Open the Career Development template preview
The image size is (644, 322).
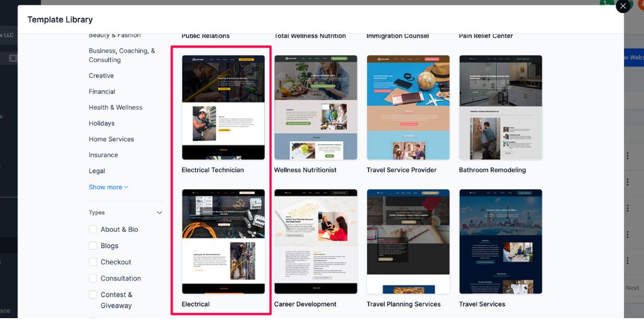pyautogui.click(x=316, y=241)
